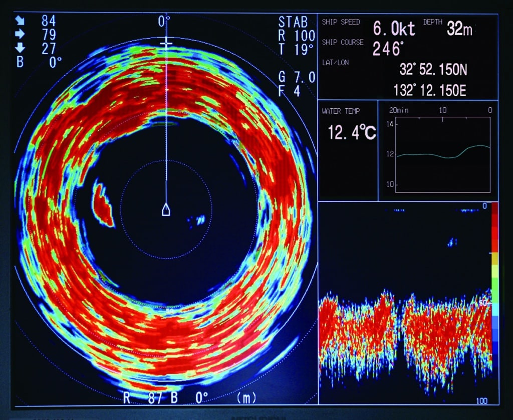513x420 pixels.
Task: Click the own-ship marker icon at sonar center
Action: pyautogui.click(x=166, y=210)
